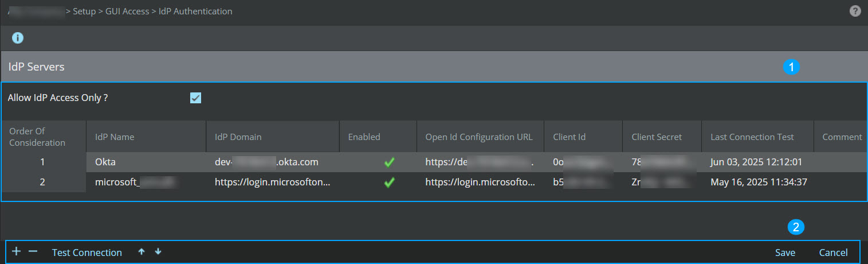Toggle Allow IdP Access Only checkbox

[195, 98]
